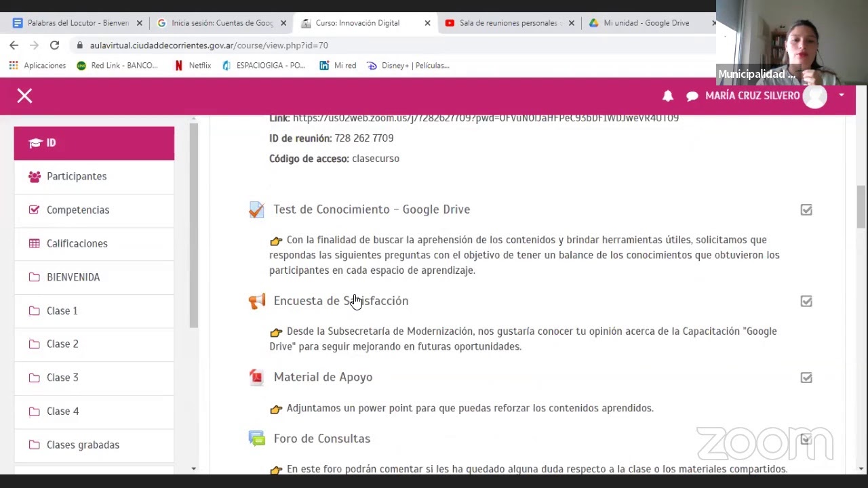Screen dimensions: 868x488
Task: Open the Aplicaciones apps grid bookmark
Action: (37, 66)
